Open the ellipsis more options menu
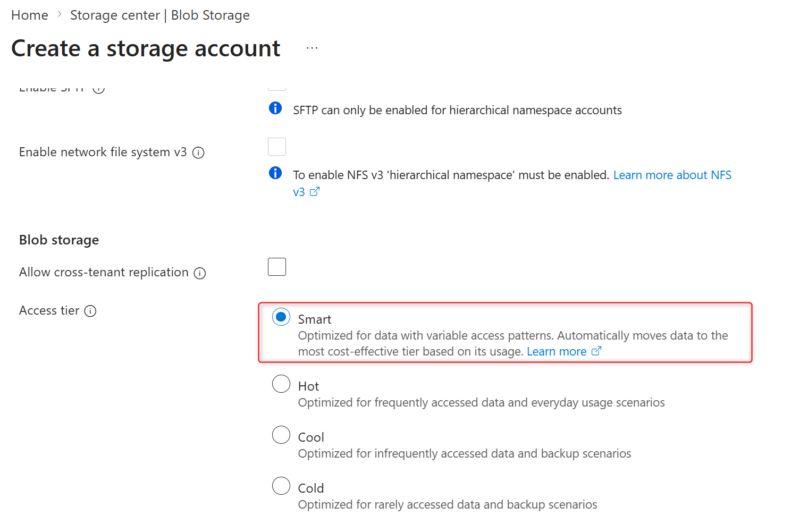This screenshot has height=532, width=808. click(312, 48)
